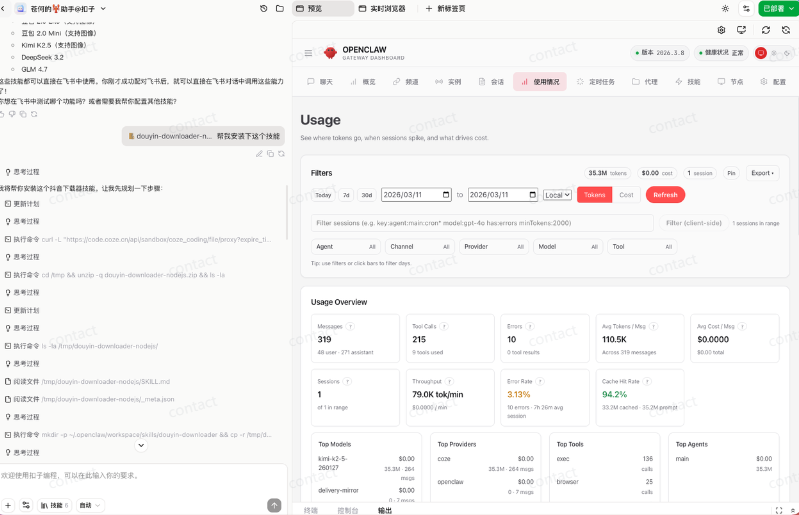Image resolution: width=799 pixels, height=515 pixels.
Task: Open the Channel filter dropdown
Action: click(419, 247)
